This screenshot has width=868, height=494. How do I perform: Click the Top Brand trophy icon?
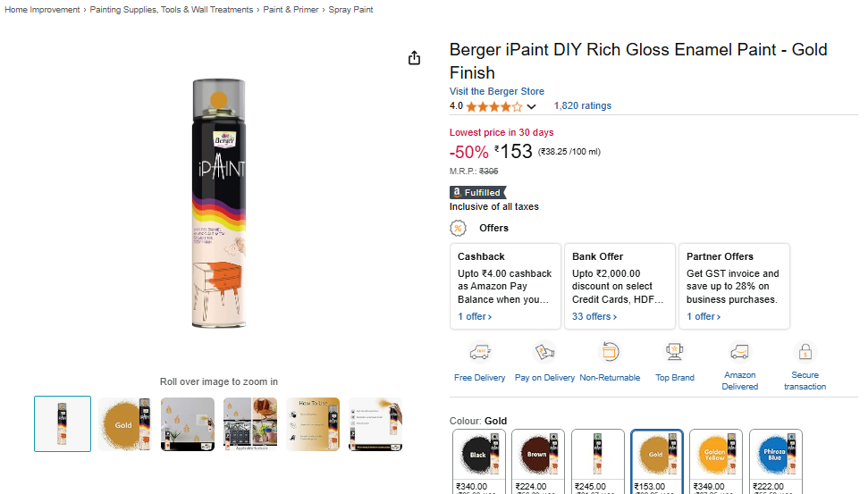tap(675, 352)
